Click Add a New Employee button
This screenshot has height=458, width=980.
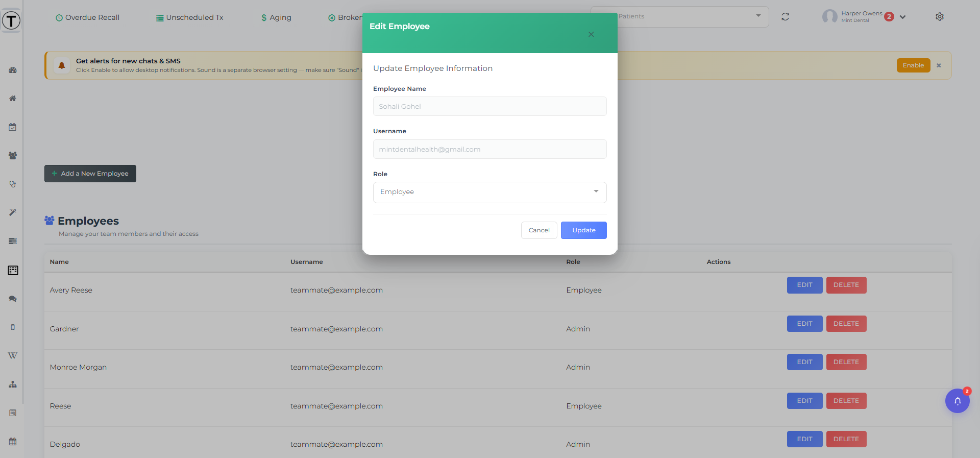(90, 174)
